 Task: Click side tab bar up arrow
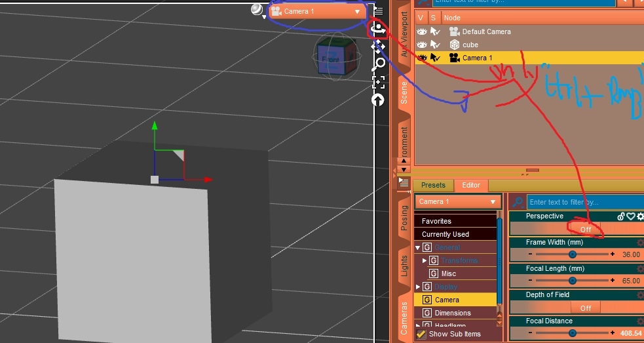coord(404,162)
